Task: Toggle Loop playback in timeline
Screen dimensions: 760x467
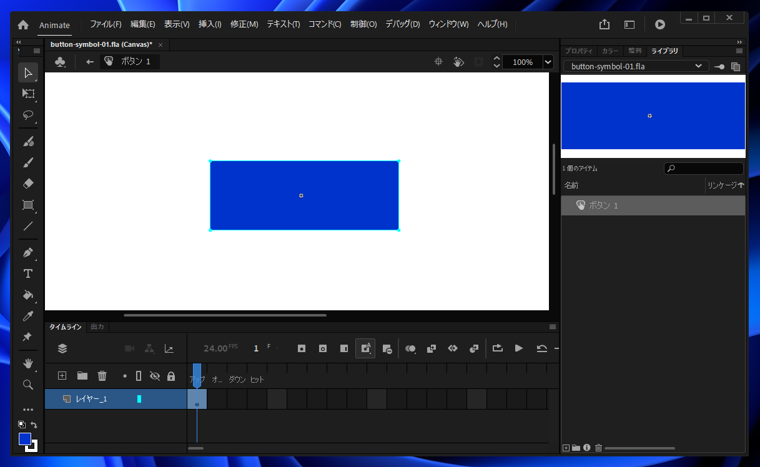Action: [497, 348]
